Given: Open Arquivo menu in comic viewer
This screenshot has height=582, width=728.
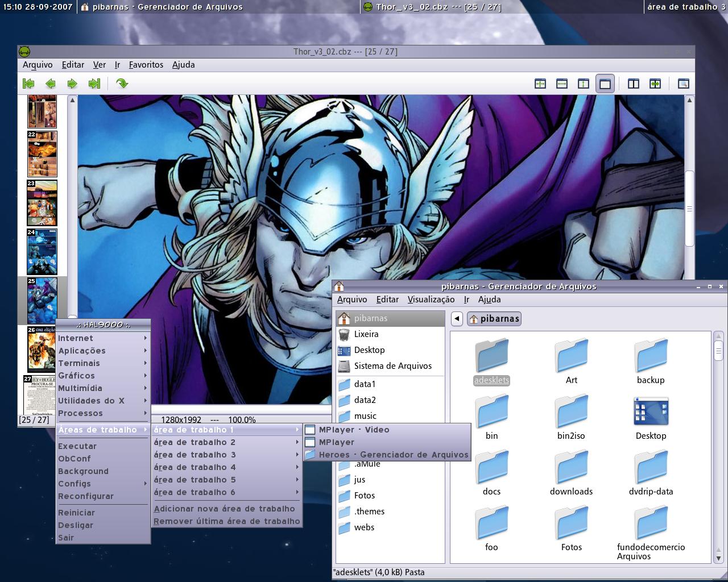Looking at the screenshot, I should click(x=38, y=65).
